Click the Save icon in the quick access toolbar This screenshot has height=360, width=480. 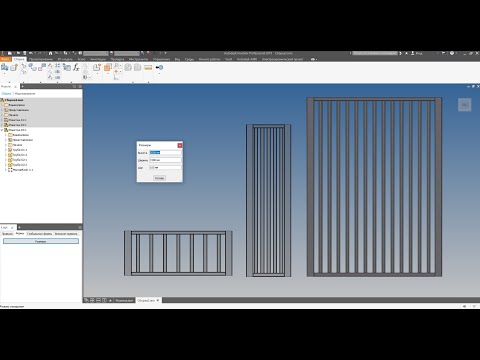coord(25,53)
